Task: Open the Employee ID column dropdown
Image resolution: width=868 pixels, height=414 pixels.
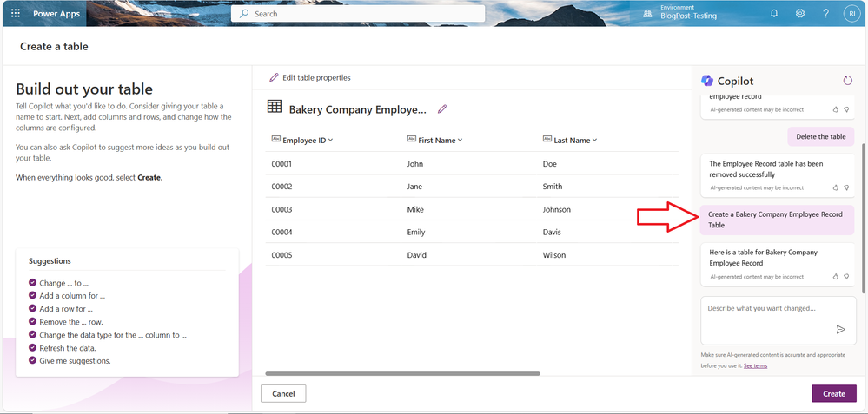Action: pyautogui.click(x=330, y=140)
